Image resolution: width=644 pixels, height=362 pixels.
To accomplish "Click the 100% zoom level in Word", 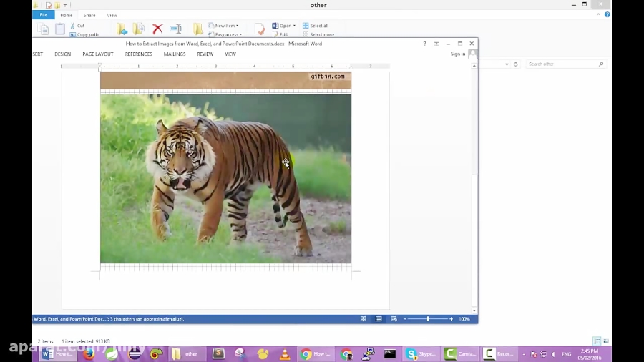I will (x=464, y=319).
